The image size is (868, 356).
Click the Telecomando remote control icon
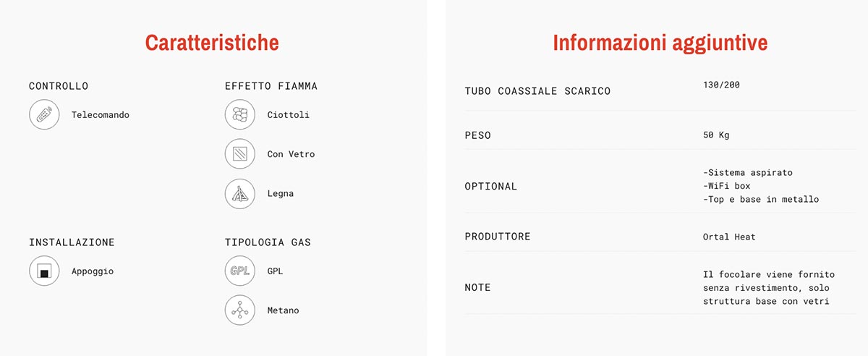click(44, 115)
